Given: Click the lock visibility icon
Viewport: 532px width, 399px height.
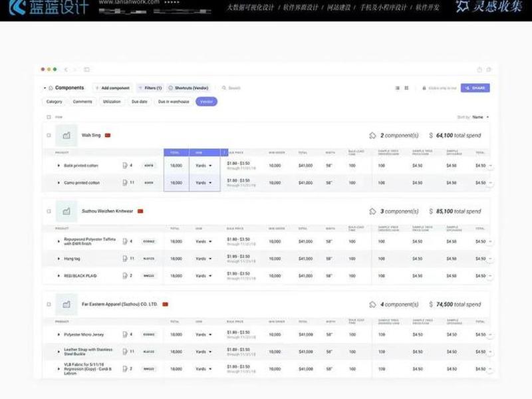Looking at the screenshot, I should (424, 88).
